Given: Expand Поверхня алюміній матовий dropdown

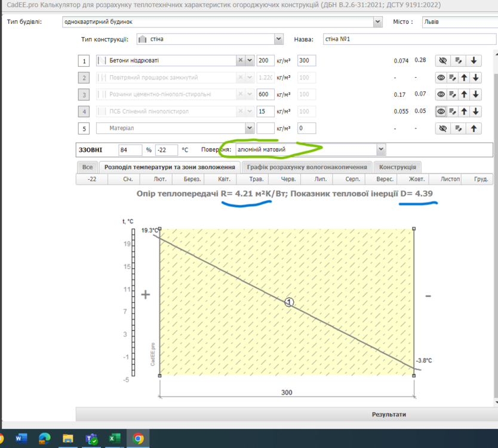Looking at the screenshot, I should (381, 149).
